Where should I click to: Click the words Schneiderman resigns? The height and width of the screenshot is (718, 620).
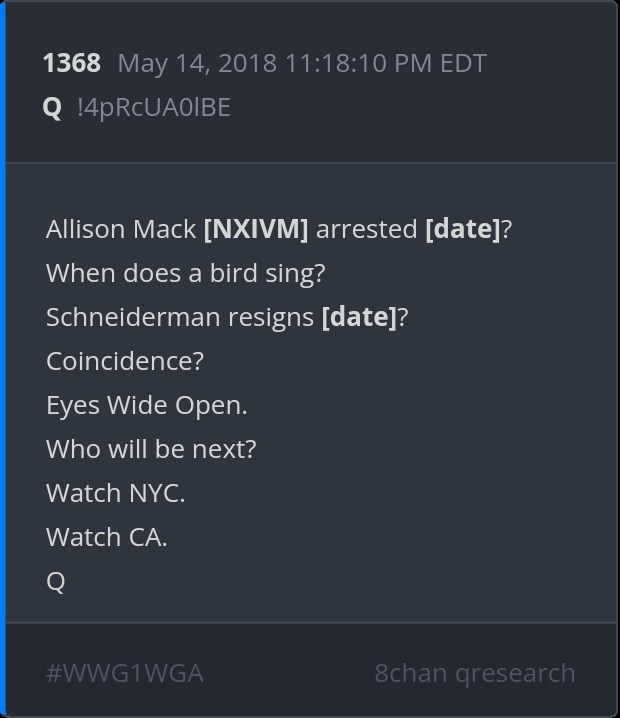179,317
